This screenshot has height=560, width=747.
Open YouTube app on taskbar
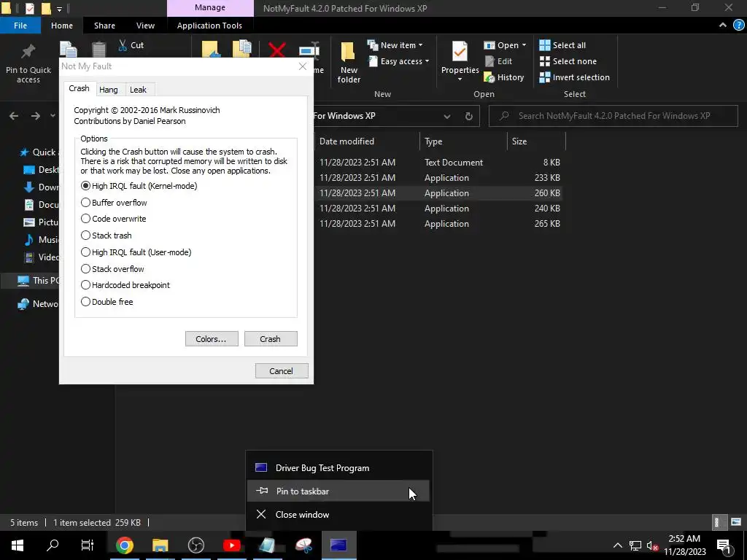[x=231, y=545]
